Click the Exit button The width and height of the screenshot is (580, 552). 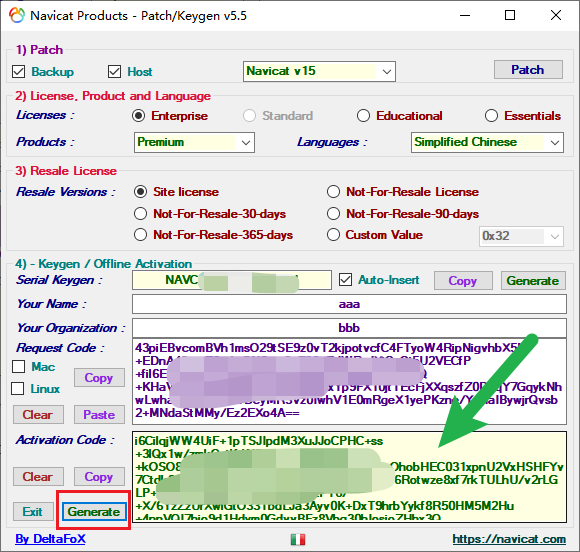(x=33, y=512)
